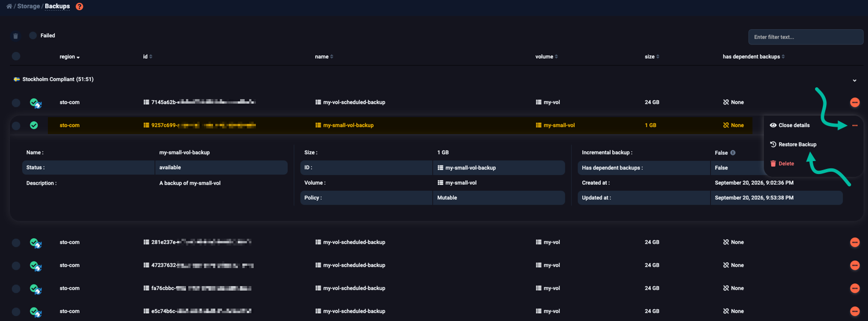This screenshot has height=321, width=868.
Task: Click info icon next to Incremental backup False
Action: click(733, 153)
